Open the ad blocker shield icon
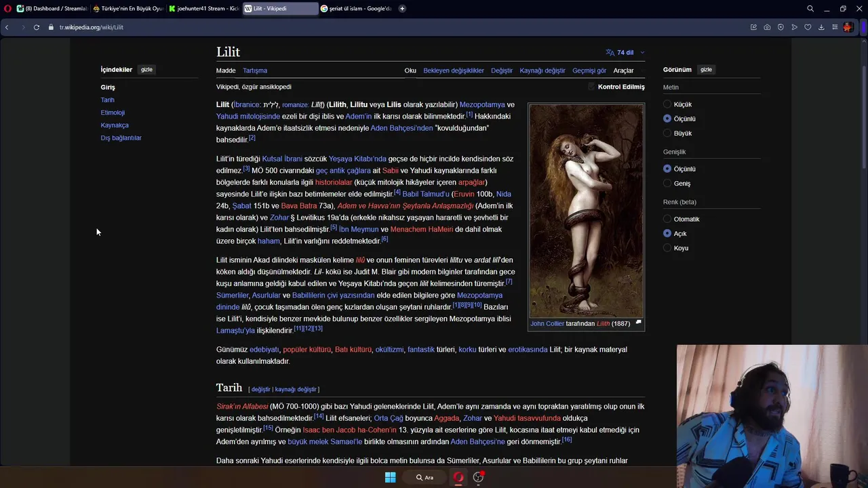868x488 pixels. 781,27
